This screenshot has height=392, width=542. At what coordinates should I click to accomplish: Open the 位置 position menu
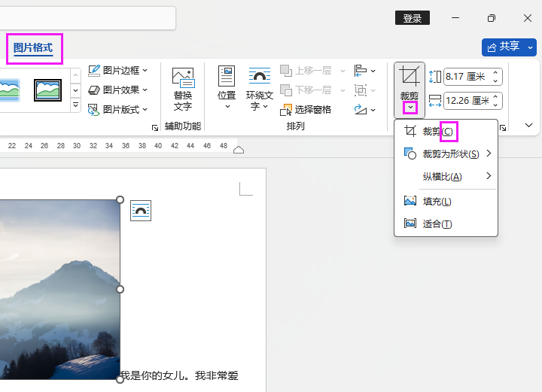pos(227,87)
